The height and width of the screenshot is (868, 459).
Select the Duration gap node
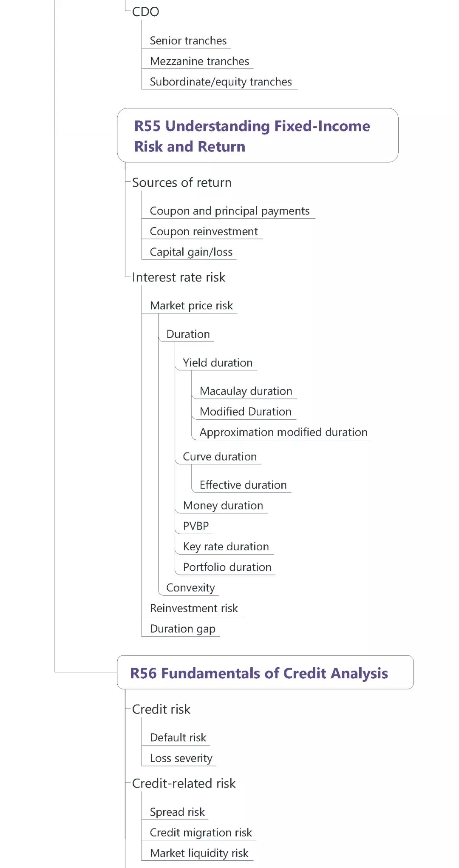[x=182, y=629]
